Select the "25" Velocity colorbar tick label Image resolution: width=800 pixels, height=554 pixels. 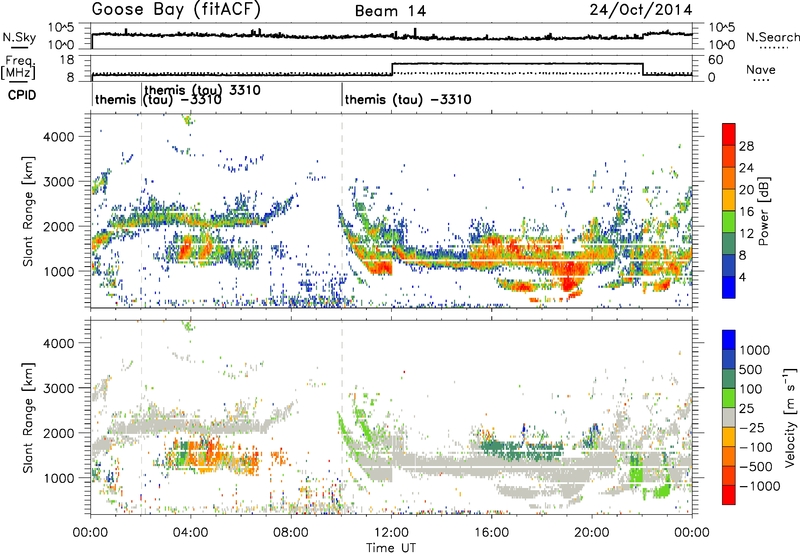[x=746, y=408]
